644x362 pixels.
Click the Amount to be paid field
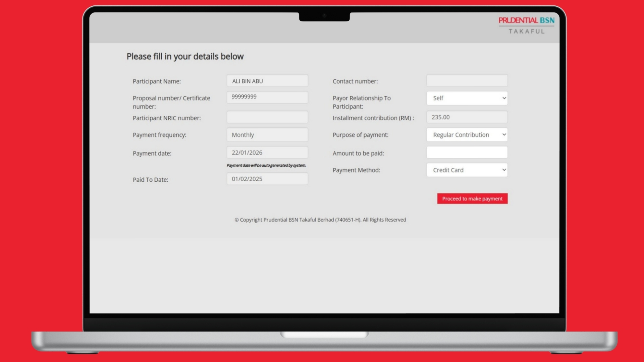tap(467, 153)
